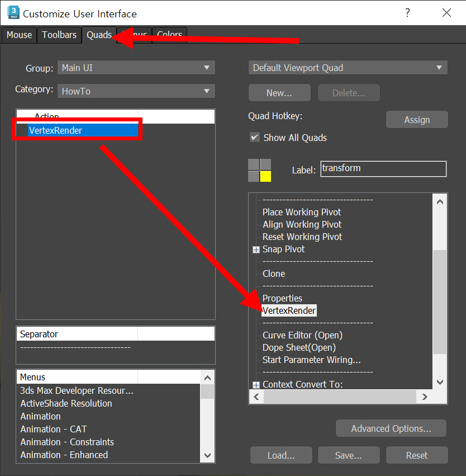This screenshot has height=476, width=466.
Task: Select ActiveShade Resolution in Menus list
Action: point(66,403)
